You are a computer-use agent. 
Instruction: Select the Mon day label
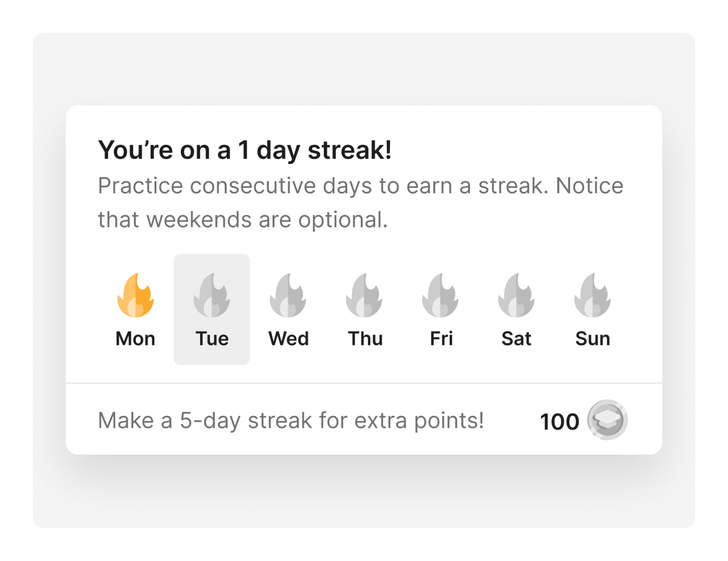tap(135, 339)
